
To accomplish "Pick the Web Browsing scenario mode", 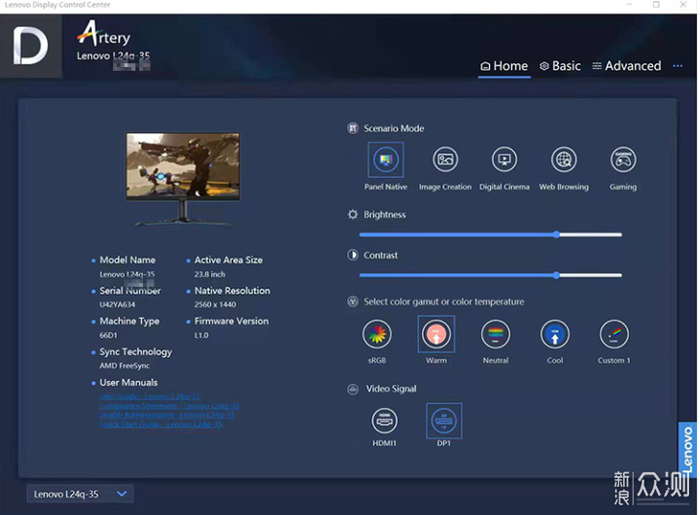I will coord(564,160).
